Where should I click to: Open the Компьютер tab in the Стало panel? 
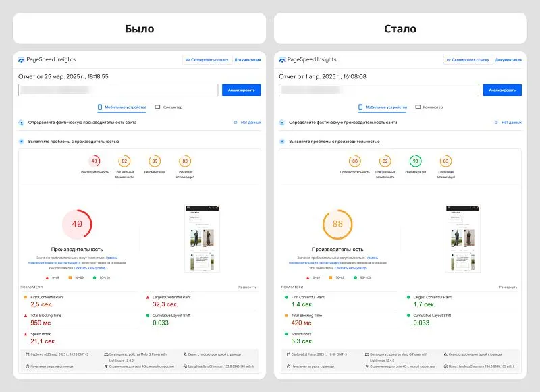[x=429, y=107]
